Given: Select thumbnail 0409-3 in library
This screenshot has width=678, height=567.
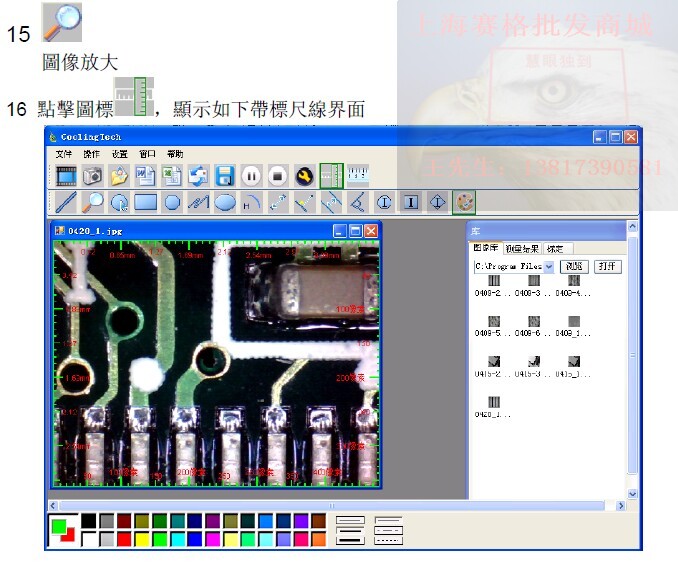Looking at the screenshot, I should (533, 286).
